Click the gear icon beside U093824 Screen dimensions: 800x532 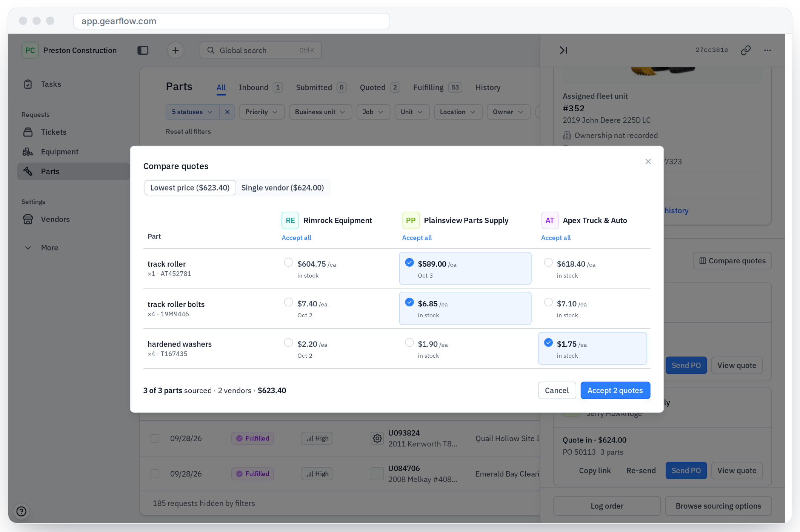[x=377, y=438]
